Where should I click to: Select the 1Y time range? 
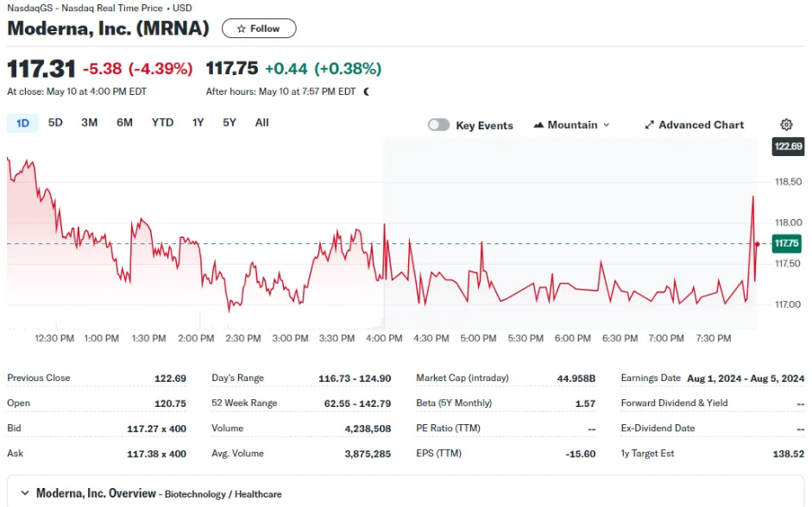[198, 122]
